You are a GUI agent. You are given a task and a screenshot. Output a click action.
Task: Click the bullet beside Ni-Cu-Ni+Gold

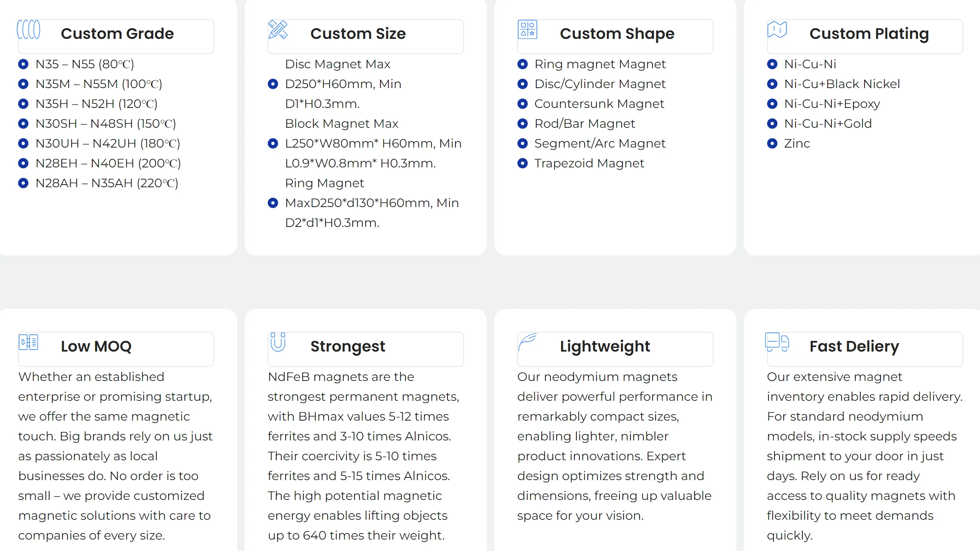click(772, 124)
